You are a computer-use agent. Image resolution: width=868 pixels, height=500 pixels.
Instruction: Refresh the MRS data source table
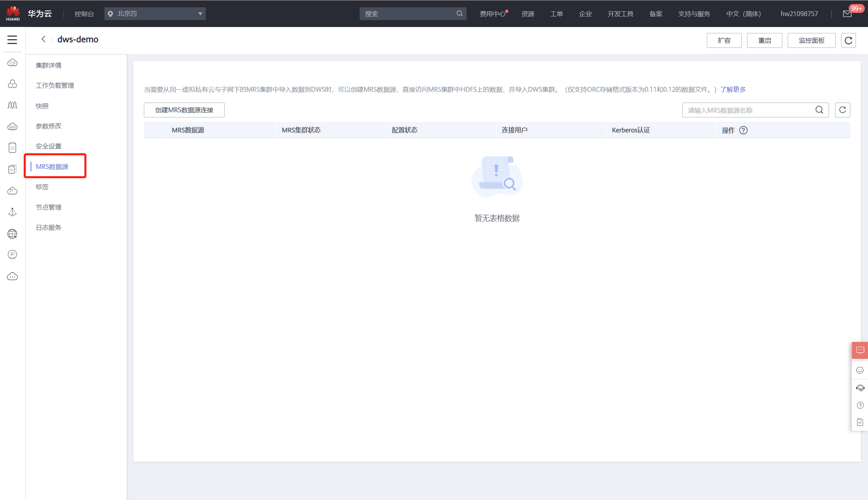coord(842,110)
